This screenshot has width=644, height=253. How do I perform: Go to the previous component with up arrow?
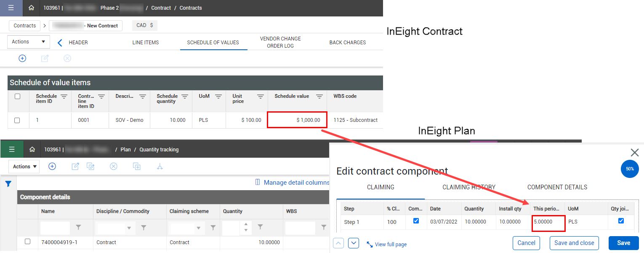(x=339, y=243)
